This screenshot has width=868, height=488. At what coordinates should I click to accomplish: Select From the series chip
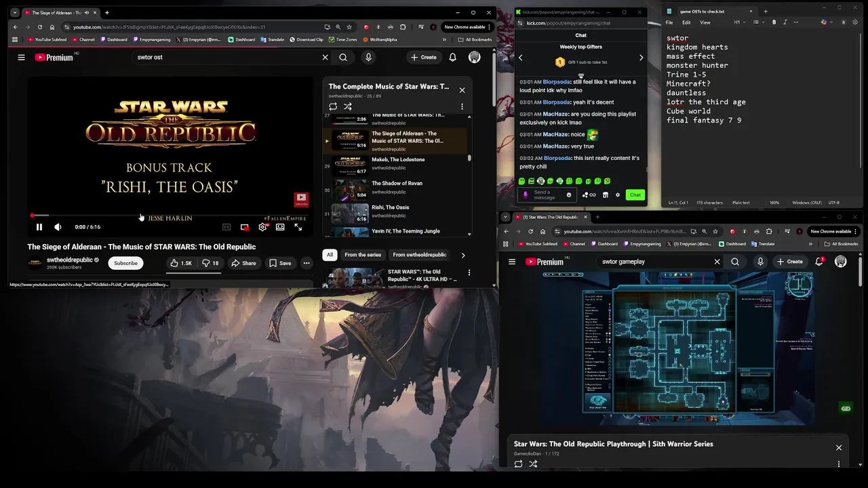363,255
